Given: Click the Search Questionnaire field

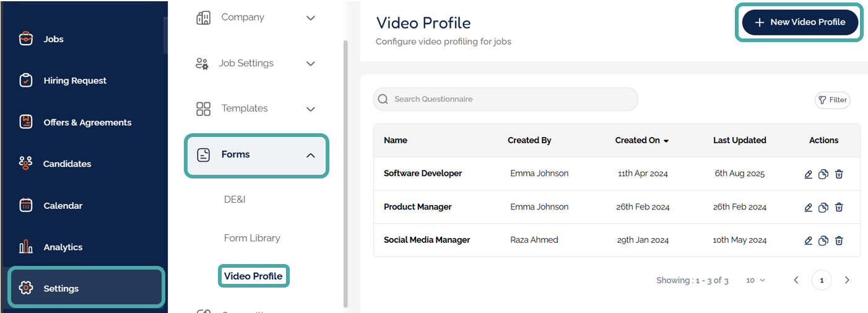Looking at the screenshot, I should [505, 99].
